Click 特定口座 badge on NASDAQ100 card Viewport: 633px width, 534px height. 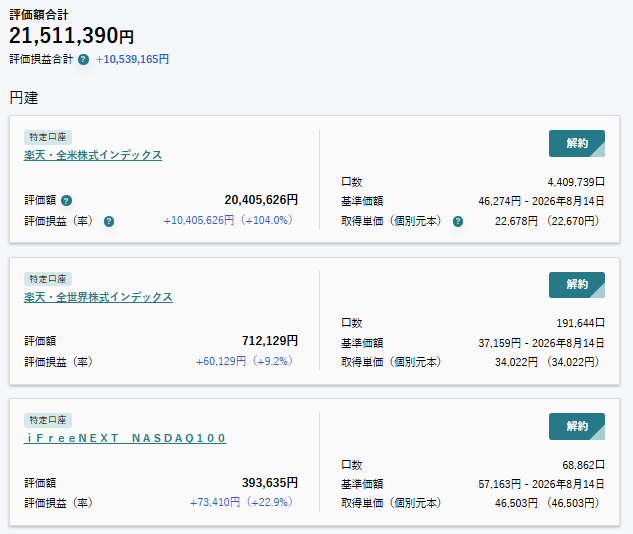click(x=48, y=420)
